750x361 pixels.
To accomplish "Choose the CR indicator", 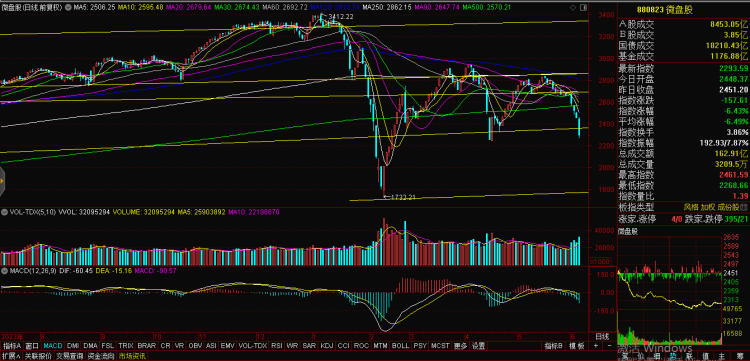I will point(165,345).
